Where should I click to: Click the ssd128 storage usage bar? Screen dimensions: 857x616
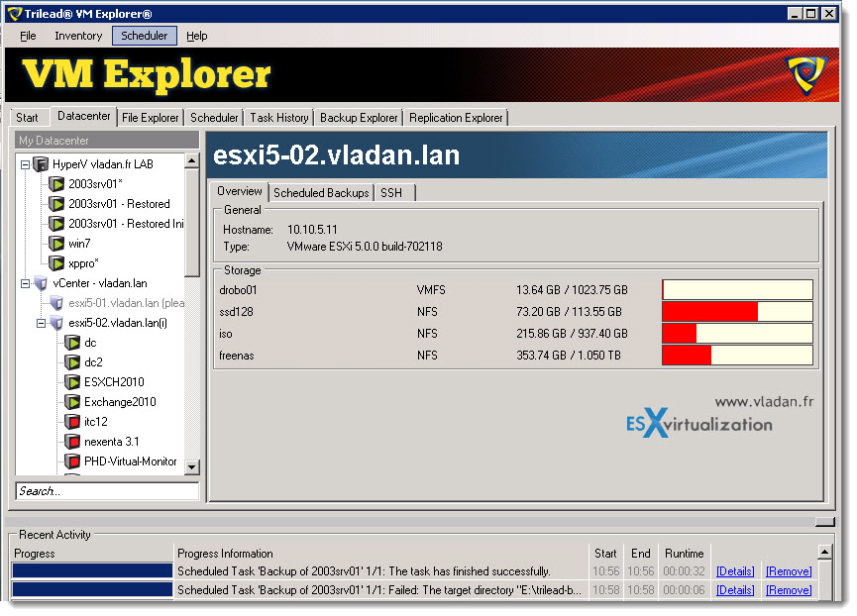pyautogui.click(x=737, y=311)
